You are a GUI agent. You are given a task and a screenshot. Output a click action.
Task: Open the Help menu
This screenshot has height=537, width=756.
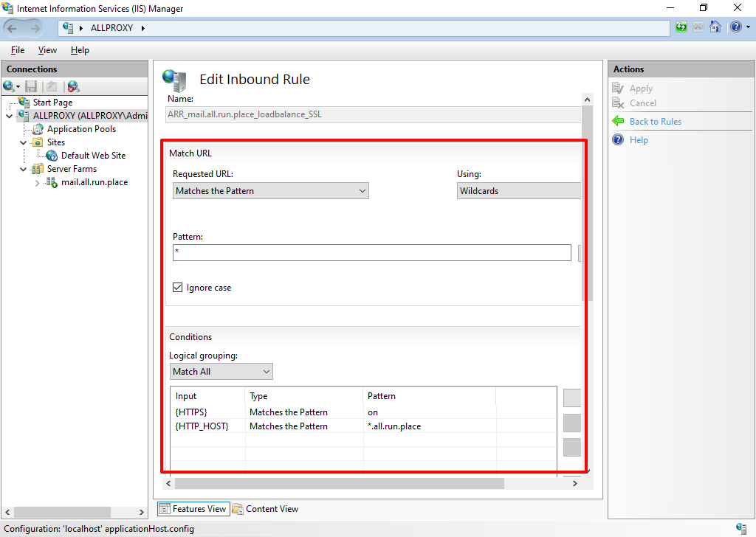tap(80, 50)
